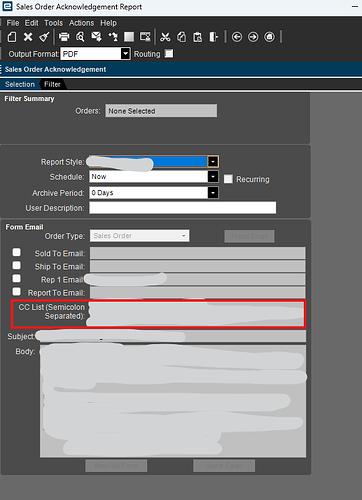Click the Home circle icon

[x=270, y=37]
